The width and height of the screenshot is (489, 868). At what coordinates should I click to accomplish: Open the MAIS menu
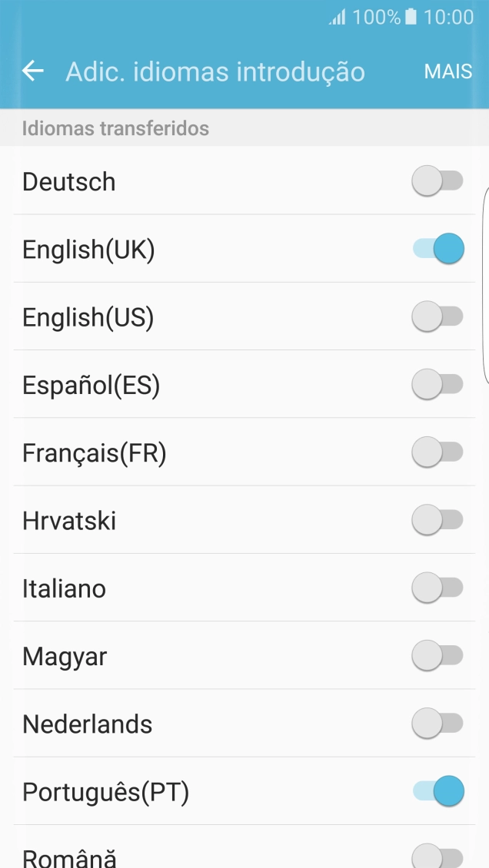pyautogui.click(x=448, y=71)
